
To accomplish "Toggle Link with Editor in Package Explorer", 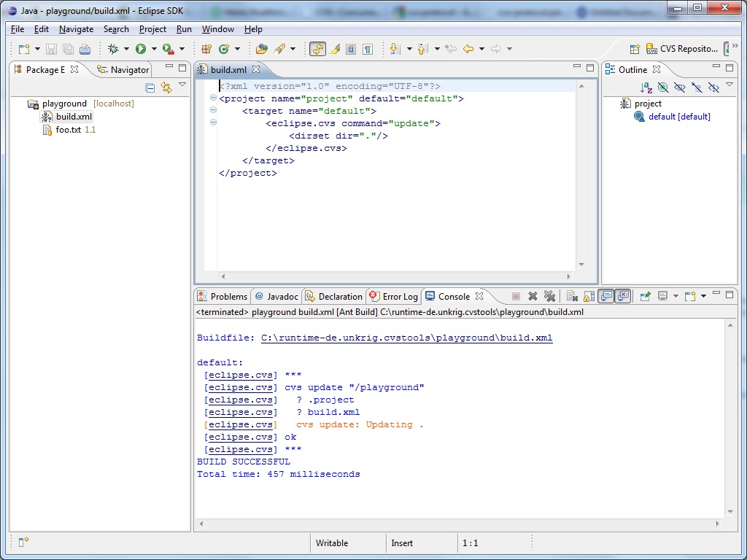I will point(166,87).
